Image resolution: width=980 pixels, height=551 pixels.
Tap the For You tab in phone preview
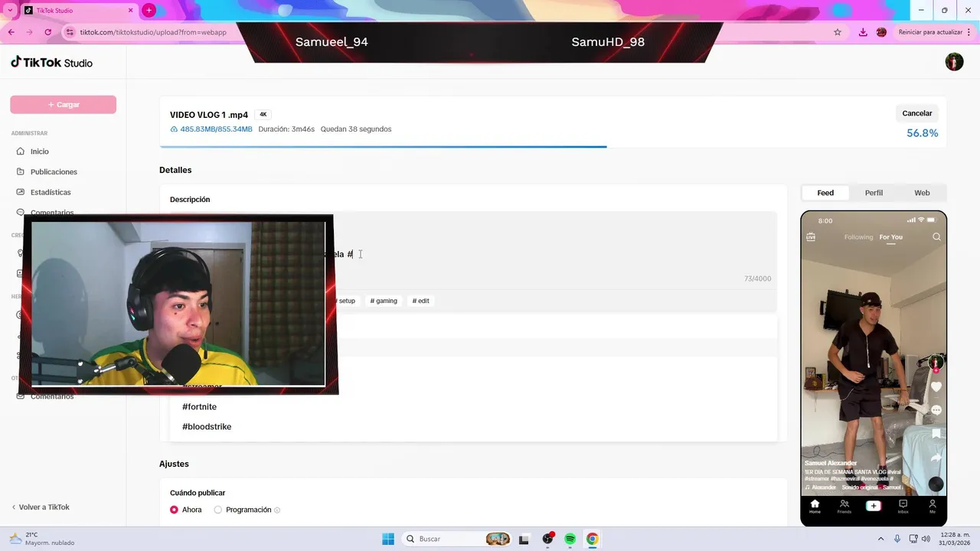click(890, 237)
